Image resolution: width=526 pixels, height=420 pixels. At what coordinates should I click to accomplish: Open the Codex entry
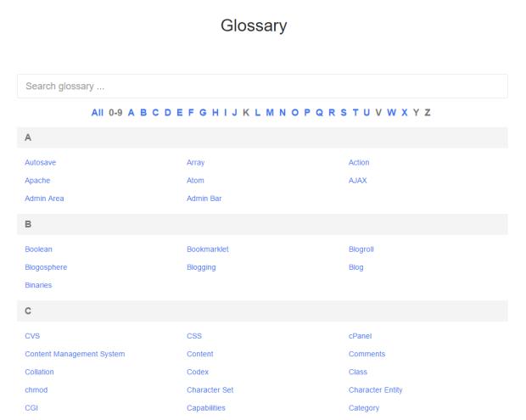pyautogui.click(x=198, y=372)
